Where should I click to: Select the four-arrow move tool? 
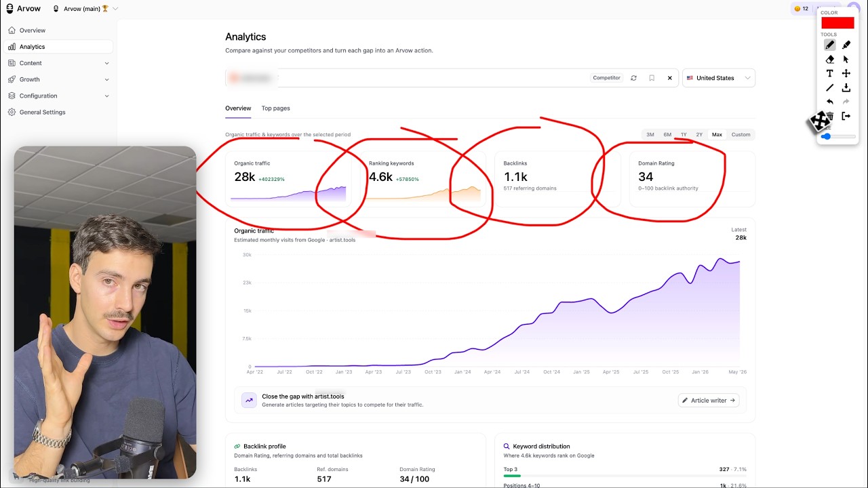click(x=846, y=73)
